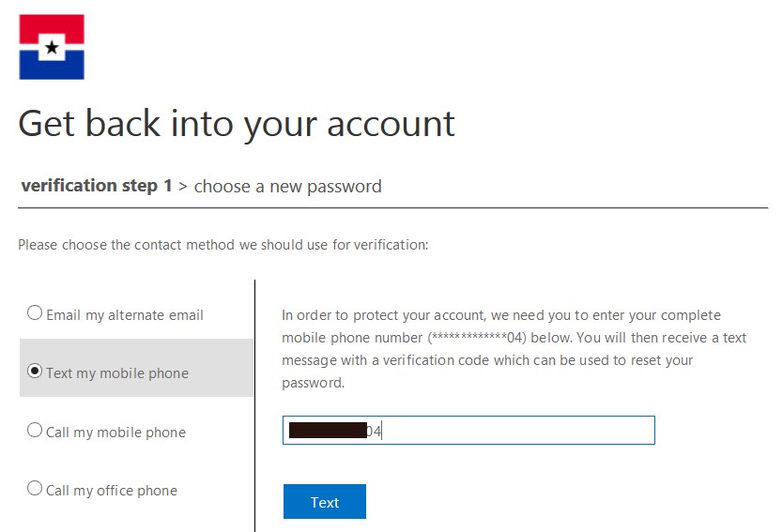Click the Please choose the contact method text

[x=223, y=246]
